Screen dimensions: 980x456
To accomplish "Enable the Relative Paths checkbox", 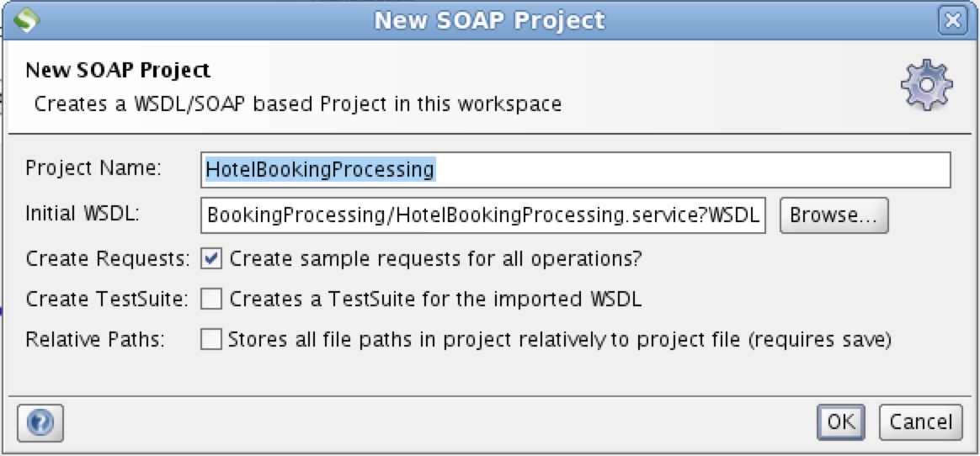I will coord(211,340).
